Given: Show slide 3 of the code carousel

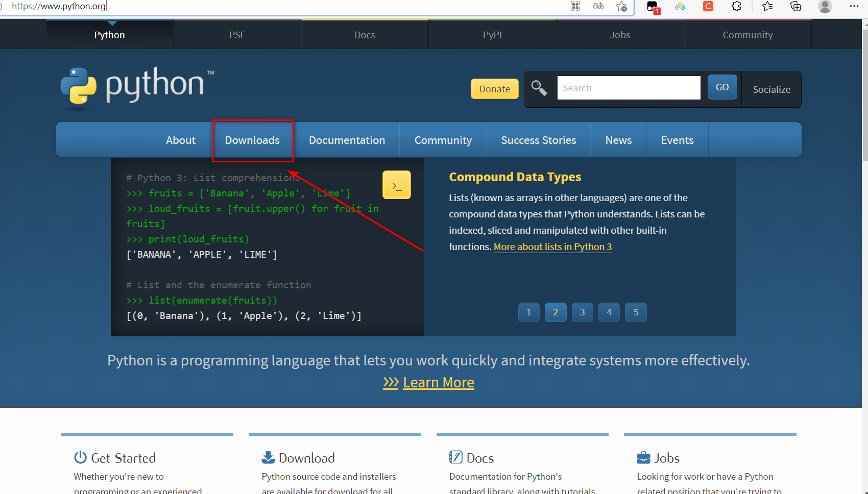Looking at the screenshot, I should [x=583, y=312].
